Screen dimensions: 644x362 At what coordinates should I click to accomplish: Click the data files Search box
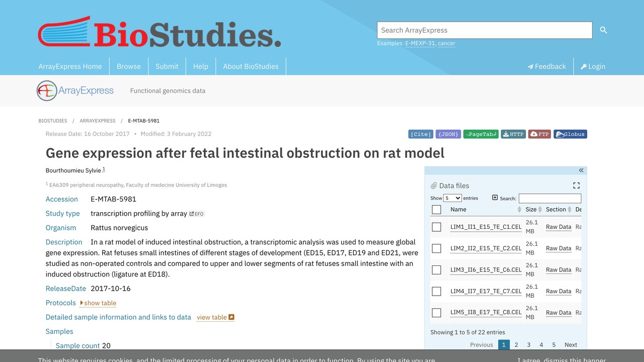550,199
